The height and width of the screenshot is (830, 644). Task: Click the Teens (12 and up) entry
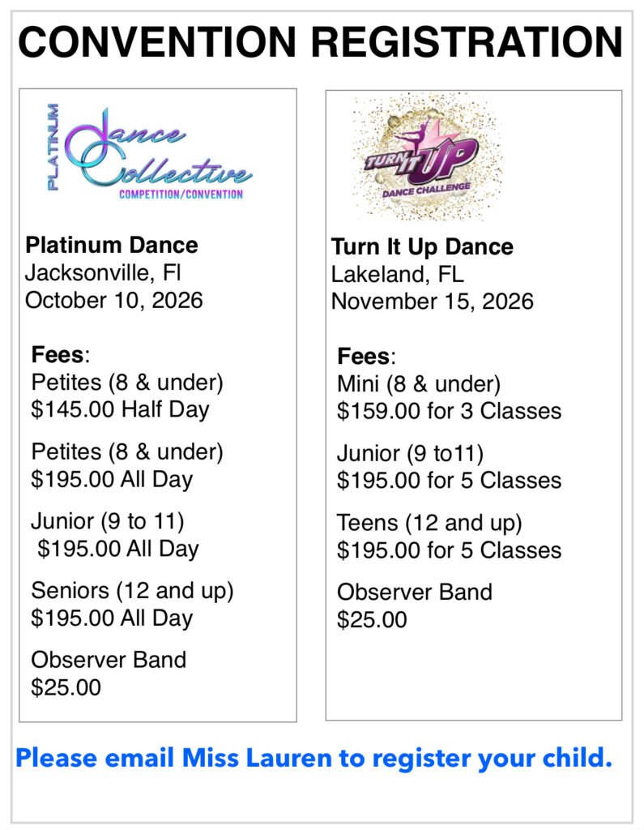tap(450, 537)
